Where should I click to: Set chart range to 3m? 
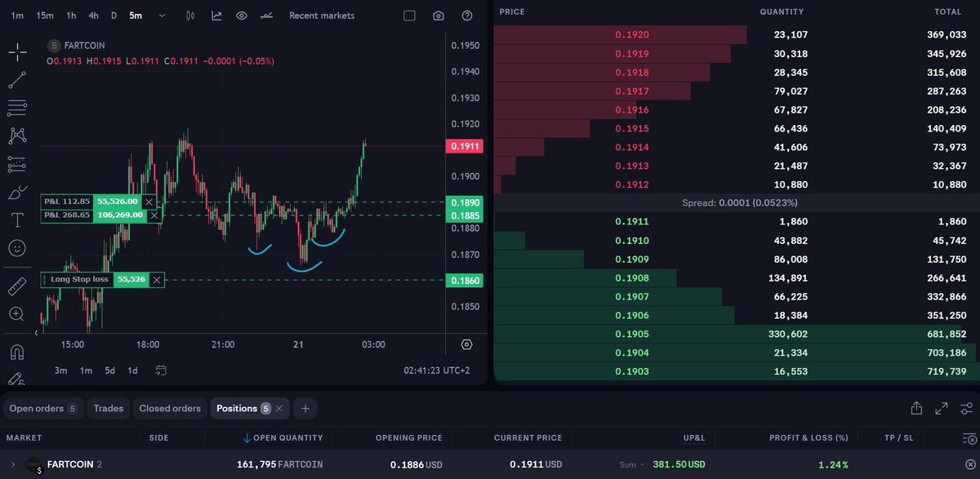coord(61,370)
